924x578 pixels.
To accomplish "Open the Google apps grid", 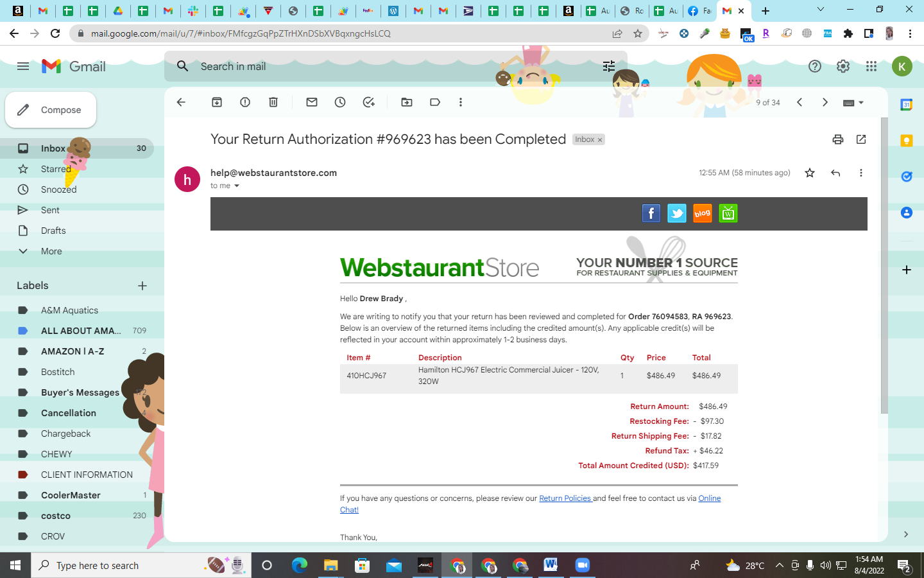I will point(871,66).
